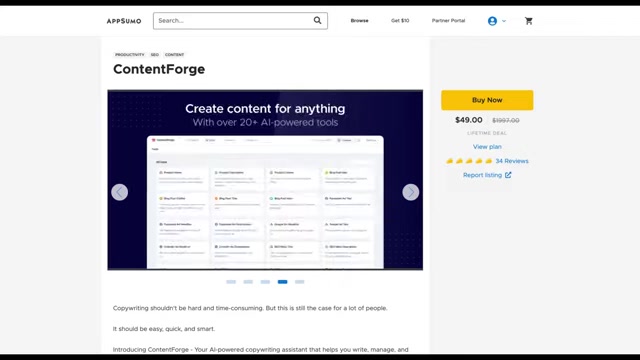
Task: Show the next carousel slide
Action: click(411, 192)
